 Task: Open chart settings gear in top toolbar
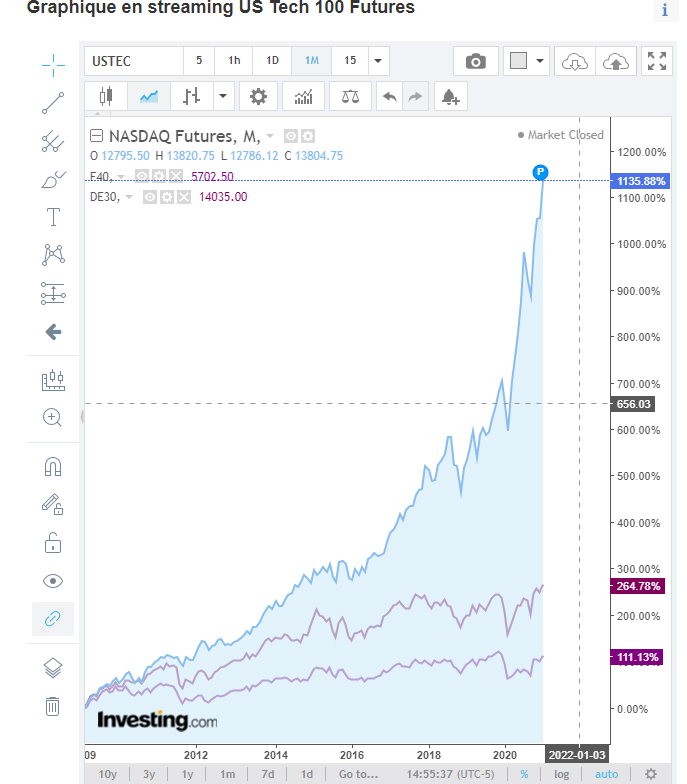(258, 97)
